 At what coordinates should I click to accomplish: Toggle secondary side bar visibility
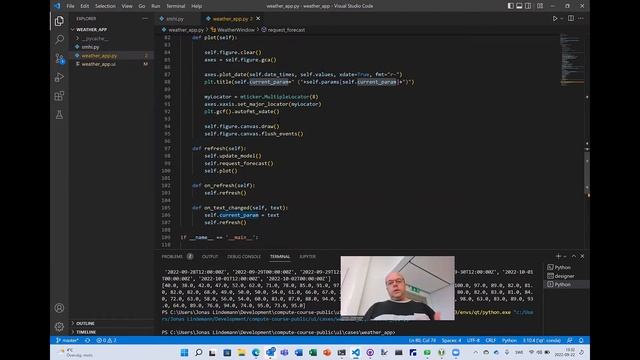point(528,6)
